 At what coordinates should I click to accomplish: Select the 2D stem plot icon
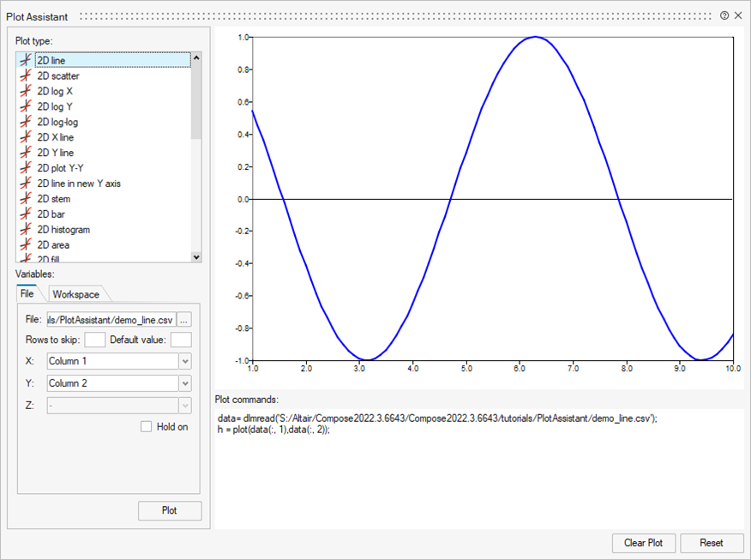click(x=26, y=198)
